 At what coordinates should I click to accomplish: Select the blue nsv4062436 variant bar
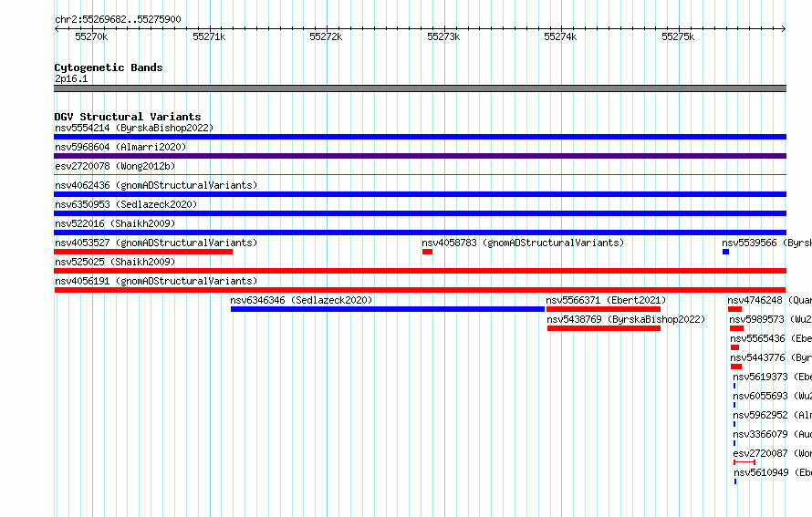click(420, 194)
